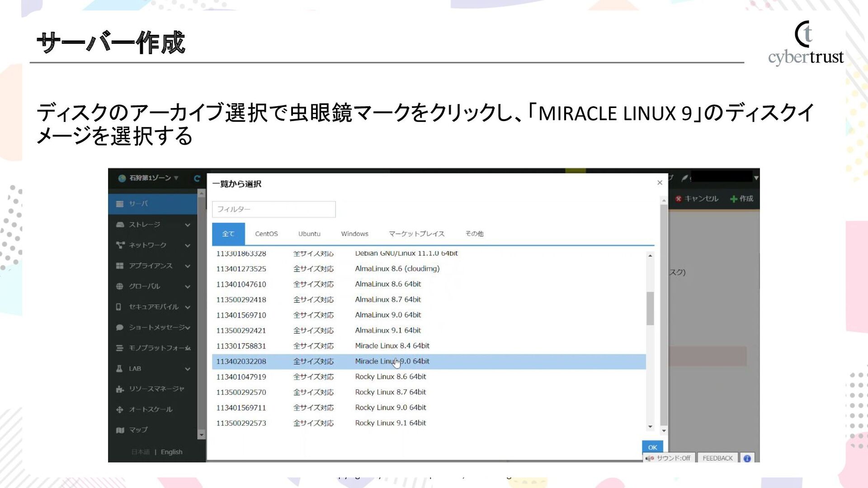Image resolution: width=868 pixels, height=488 pixels.
Task: Click the ネットワーク network icon
Action: (120, 245)
